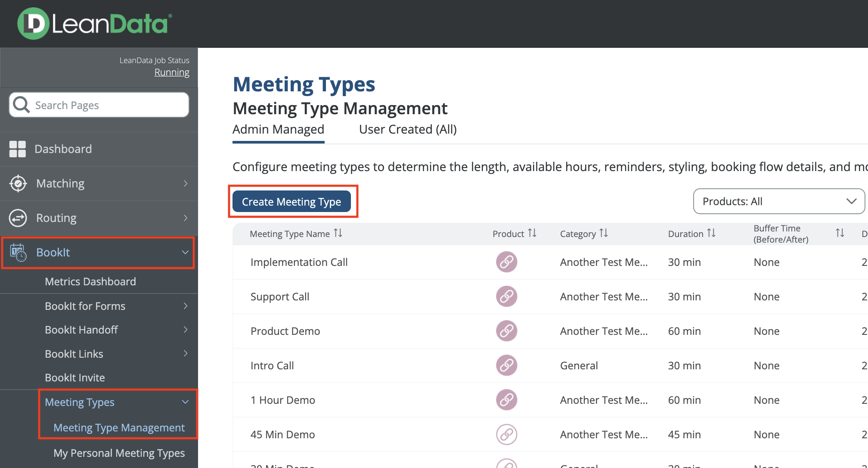Click product link icon for 45 Min Demo

[507, 434]
